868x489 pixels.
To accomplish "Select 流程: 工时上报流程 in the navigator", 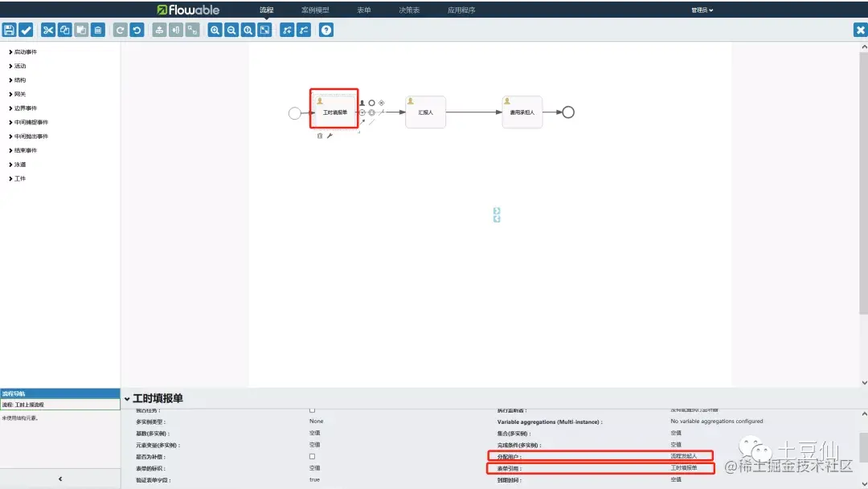I will coord(59,405).
